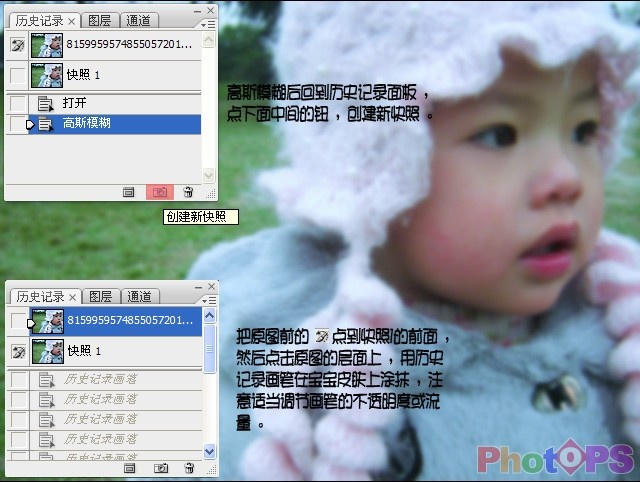
Task: Close 历史记录 tab in lower panel
Action: 72,297
